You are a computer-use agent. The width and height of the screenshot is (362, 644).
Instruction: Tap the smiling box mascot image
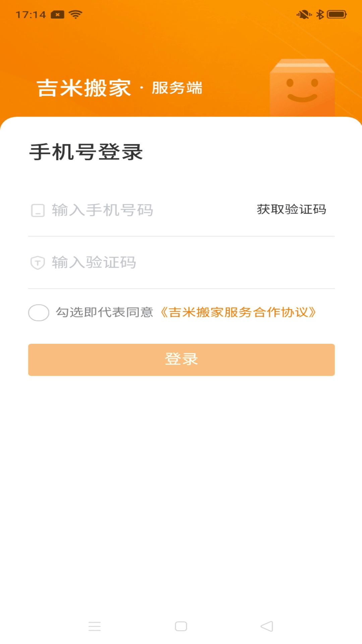pos(302,89)
